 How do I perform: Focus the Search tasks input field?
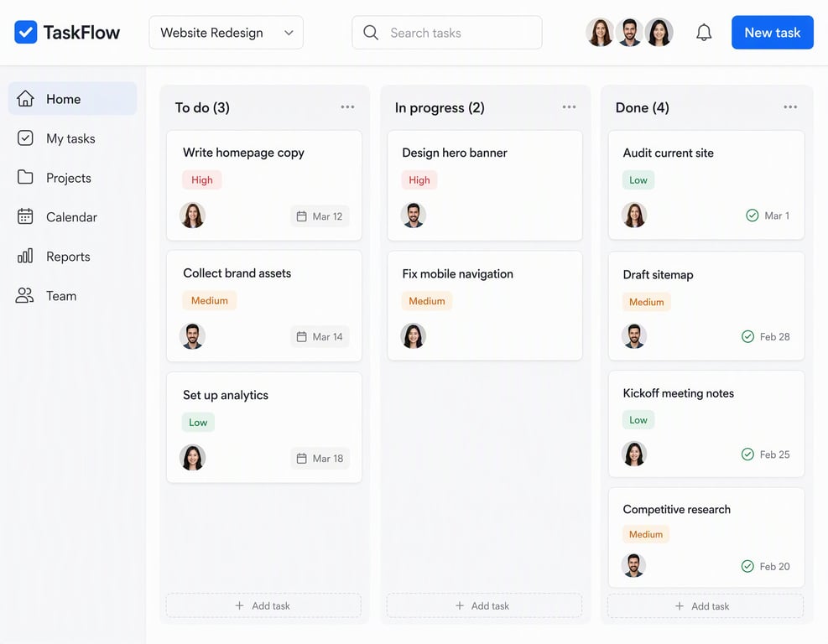click(447, 33)
